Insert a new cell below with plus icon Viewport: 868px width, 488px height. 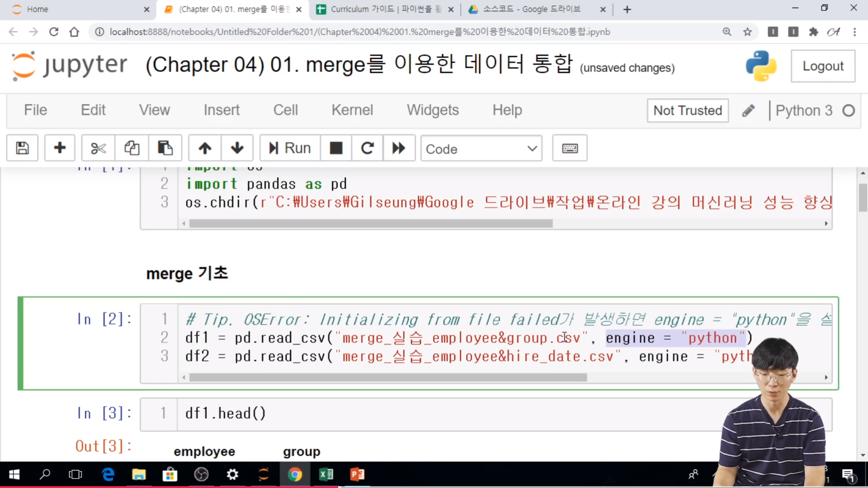[x=60, y=148]
